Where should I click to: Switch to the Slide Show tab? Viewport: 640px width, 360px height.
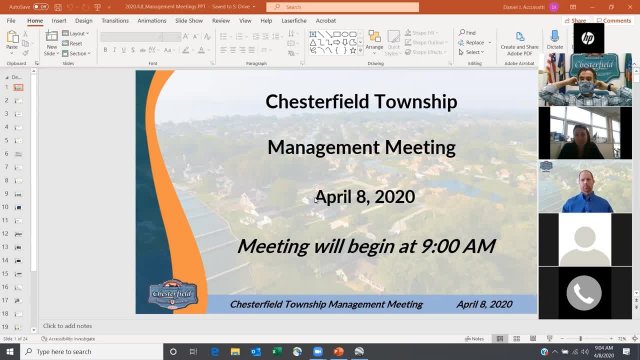tap(189, 20)
